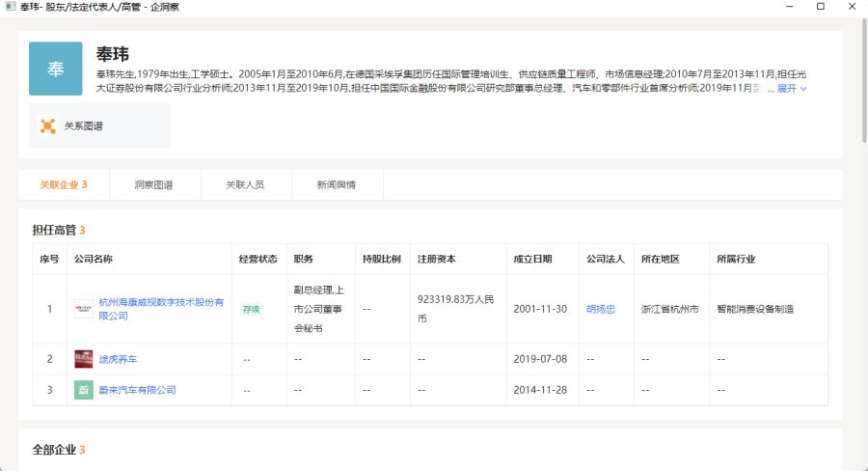This screenshot has width=868, height=471.
Task: Click the green 蔚来汽车 logo icon
Action: [84, 390]
